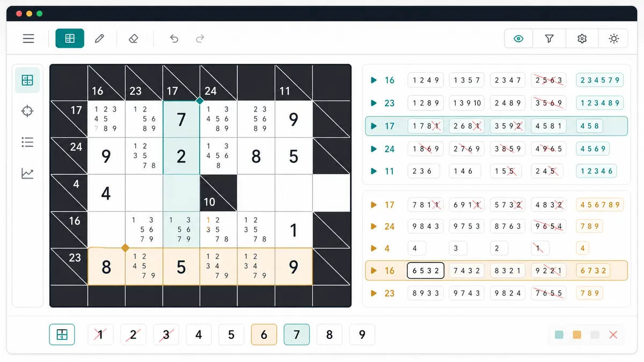The width and height of the screenshot is (644, 362).
Task: Select the grid entry mode tool
Action: click(x=70, y=39)
